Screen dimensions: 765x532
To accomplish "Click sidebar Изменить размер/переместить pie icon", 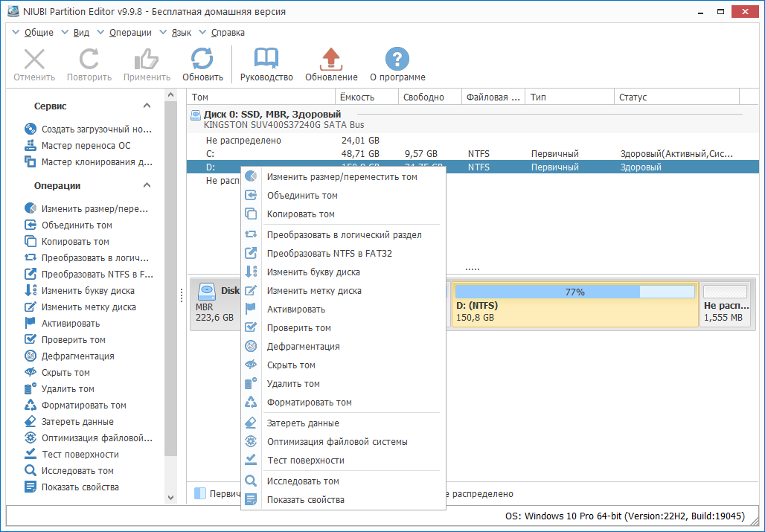I will (x=31, y=208).
